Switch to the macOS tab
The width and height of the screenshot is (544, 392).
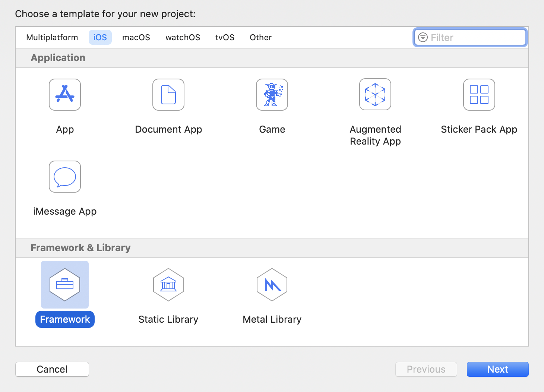tap(136, 37)
